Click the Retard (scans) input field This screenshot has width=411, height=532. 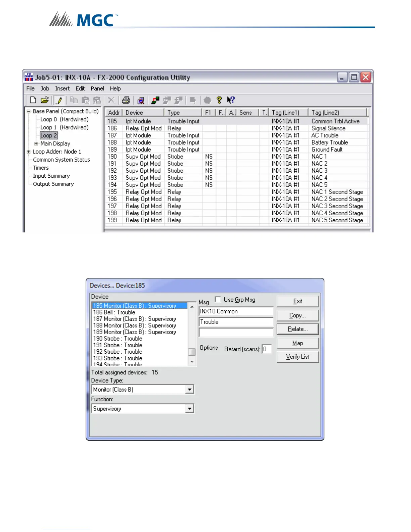(267, 349)
